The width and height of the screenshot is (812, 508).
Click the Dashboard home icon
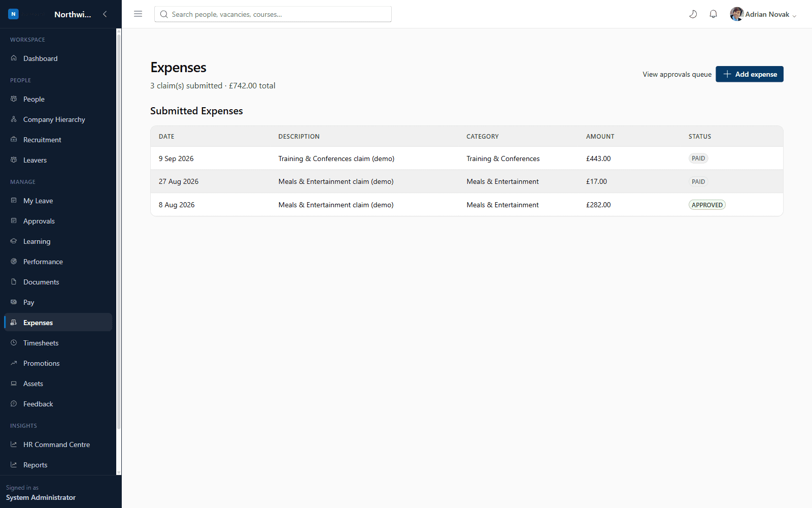(x=14, y=58)
